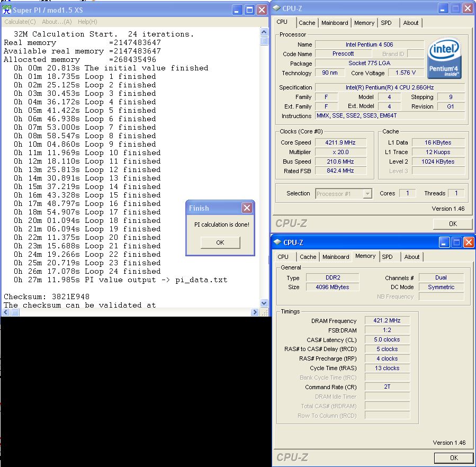This screenshot has width=476, height=467.
Task: Click the Name field showing Intel Pentium 4 506
Action: click(x=369, y=44)
